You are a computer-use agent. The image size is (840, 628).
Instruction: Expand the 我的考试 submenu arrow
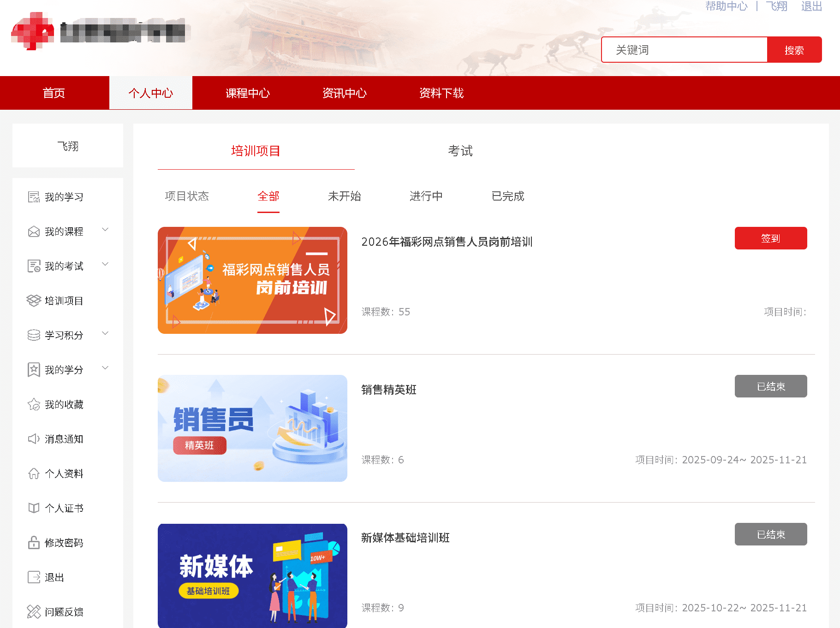[x=105, y=264]
